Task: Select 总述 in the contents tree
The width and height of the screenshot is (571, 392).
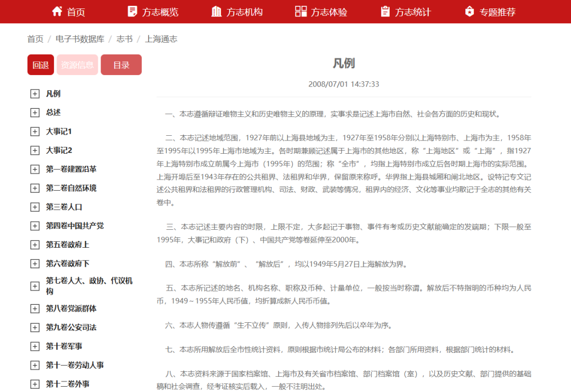Action: [x=53, y=113]
